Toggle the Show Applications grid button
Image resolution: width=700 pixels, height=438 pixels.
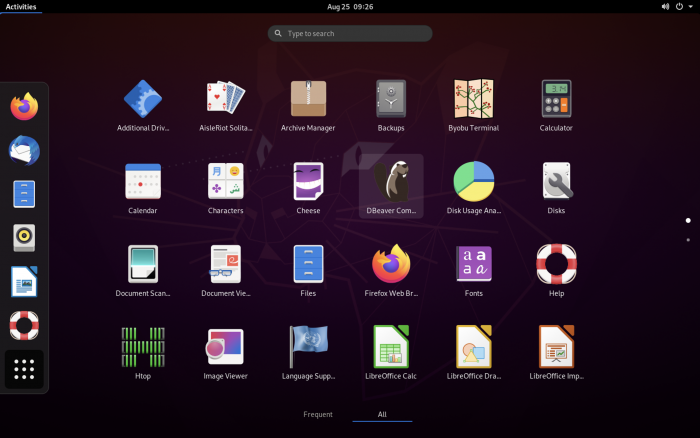tap(24, 369)
